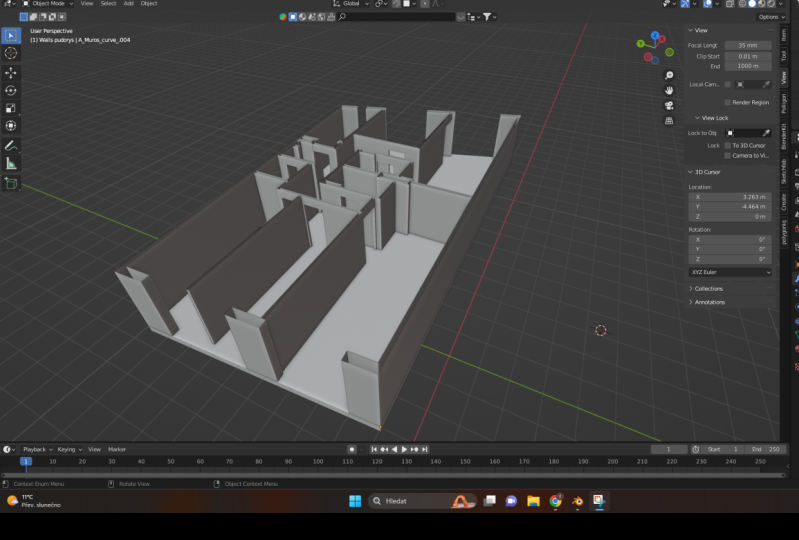Select the Set selection mode icon
Screen dimensions: 799x540
23,17
